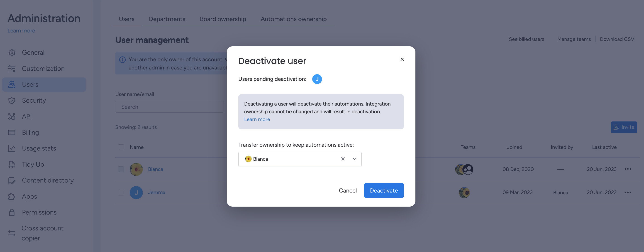Open the Automations ownership tab
This screenshot has height=252, width=644.
pos(293,19)
